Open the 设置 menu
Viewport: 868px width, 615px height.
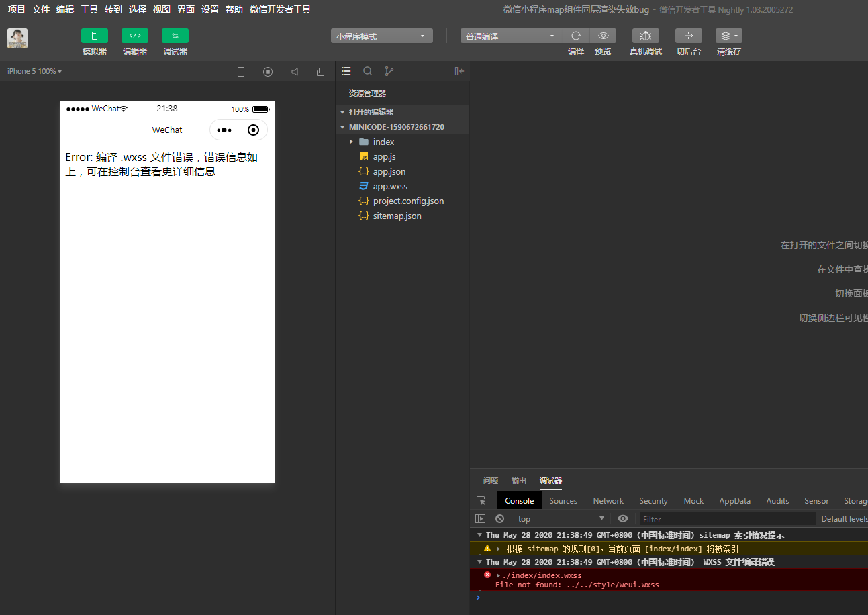210,9
